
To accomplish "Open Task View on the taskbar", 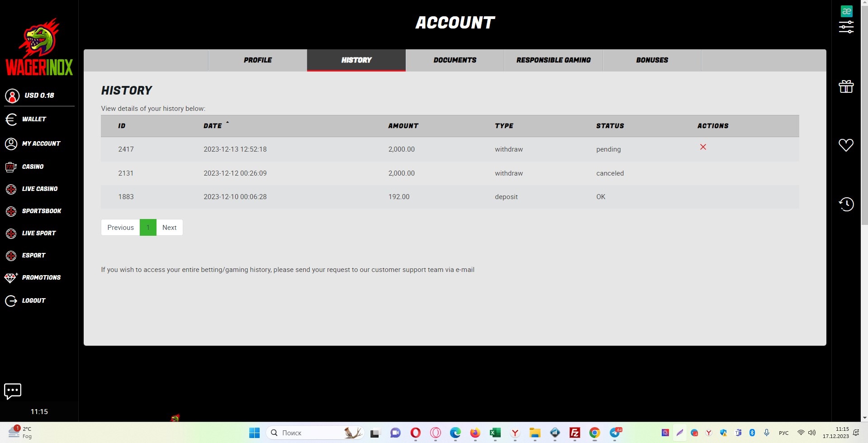I will coord(375,433).
